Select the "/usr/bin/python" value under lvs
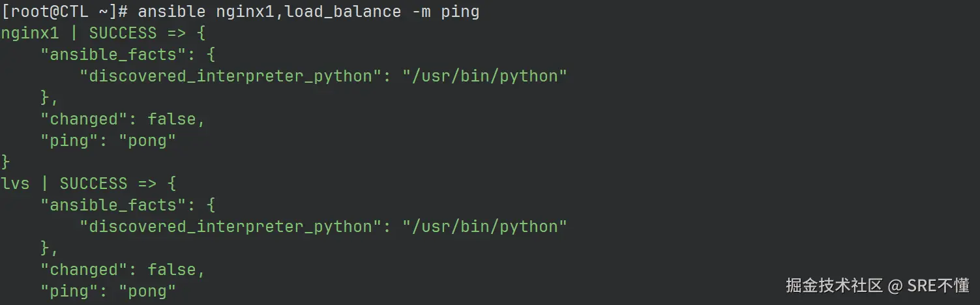 [484, 226]
